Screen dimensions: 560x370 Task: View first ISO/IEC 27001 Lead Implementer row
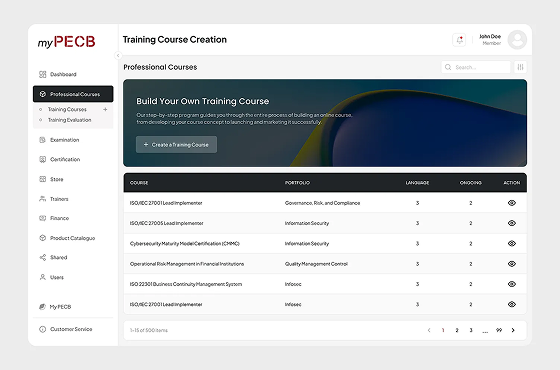click(512, 203)
